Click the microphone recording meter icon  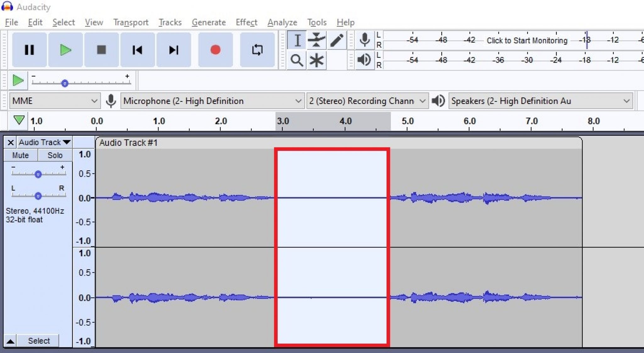coord(364,40)
